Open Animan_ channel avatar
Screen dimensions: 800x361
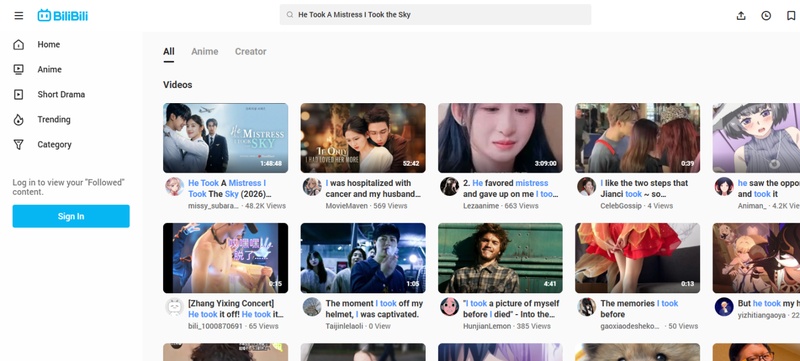[x=724, y=187]
